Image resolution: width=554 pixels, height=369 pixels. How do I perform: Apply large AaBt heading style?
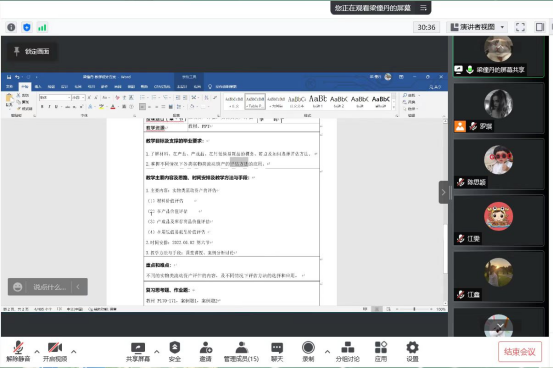pyautogui.click(x=318, y=101)
